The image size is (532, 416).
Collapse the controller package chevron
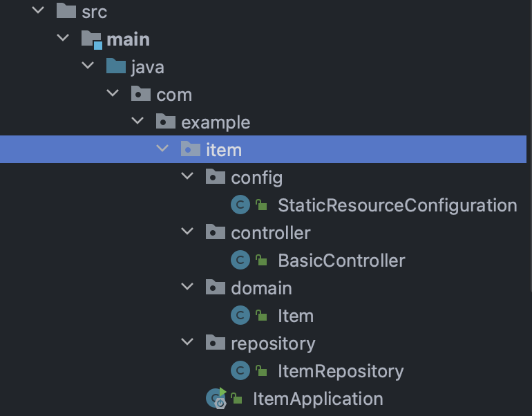point(187,231)
